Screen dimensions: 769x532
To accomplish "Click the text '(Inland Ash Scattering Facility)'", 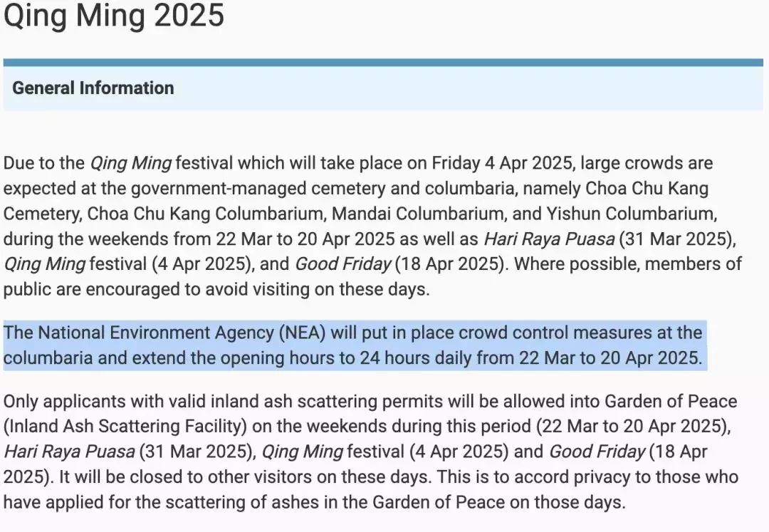I will point(125,426).
